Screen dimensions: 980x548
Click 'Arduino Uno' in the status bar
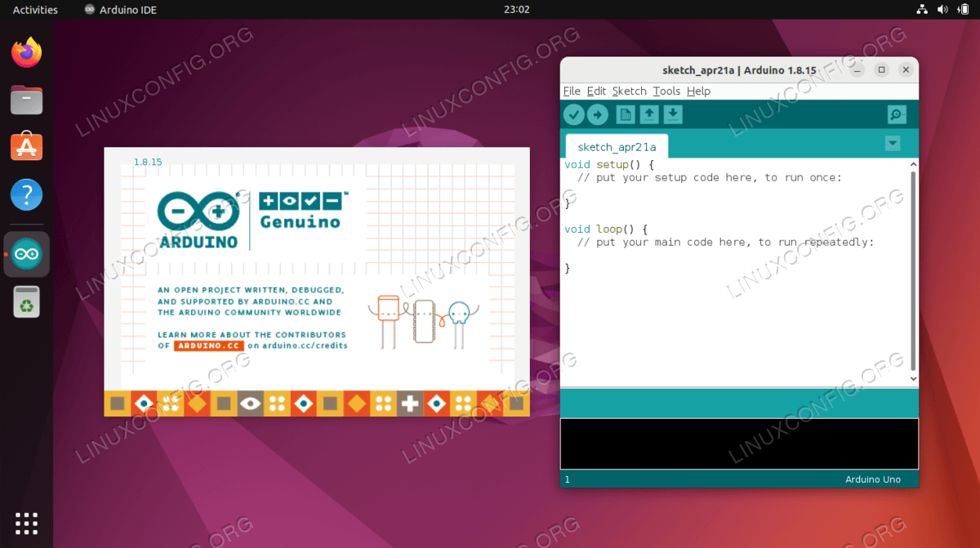(872, 479)
